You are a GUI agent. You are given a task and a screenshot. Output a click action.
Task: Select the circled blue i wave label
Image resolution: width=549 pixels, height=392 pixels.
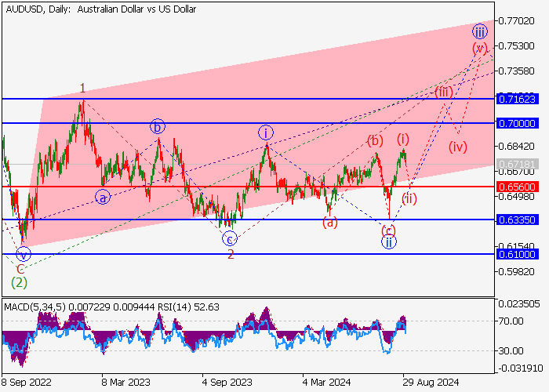point(266,133)
